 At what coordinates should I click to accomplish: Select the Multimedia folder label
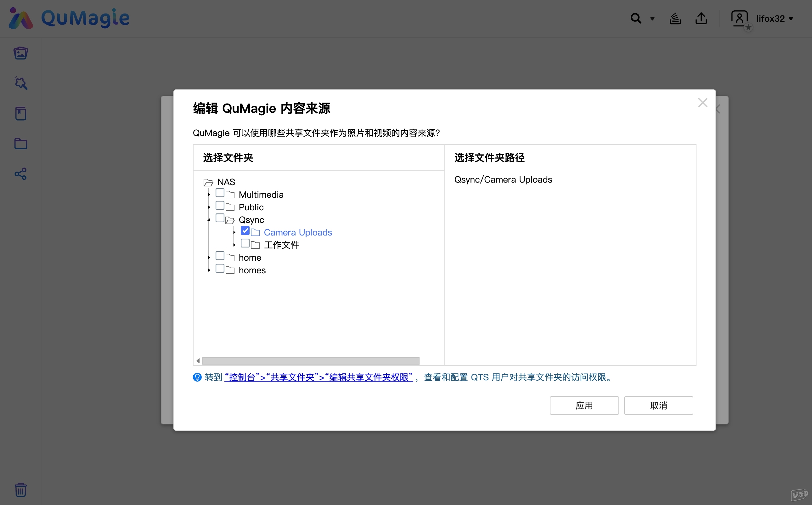(x=261, y=195)
